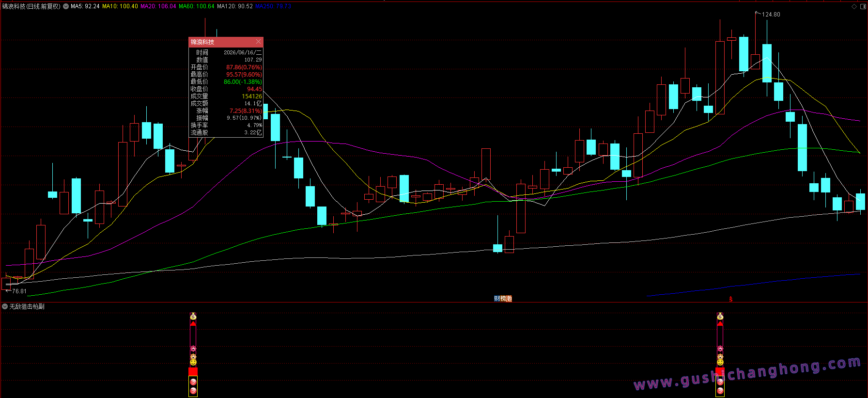Click the red up-triangle in the later signal column
Screen dimensions: 868x398
tap(720, 323)
